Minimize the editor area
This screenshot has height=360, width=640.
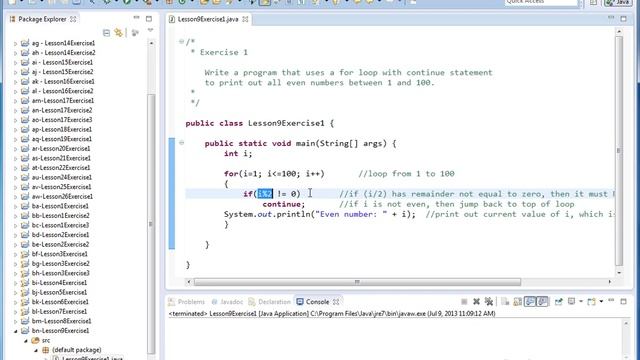coord(611,18)
